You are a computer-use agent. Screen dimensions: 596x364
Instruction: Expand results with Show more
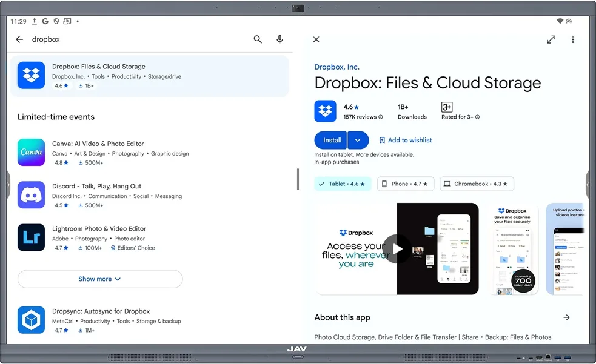click(x=99, y=279)
